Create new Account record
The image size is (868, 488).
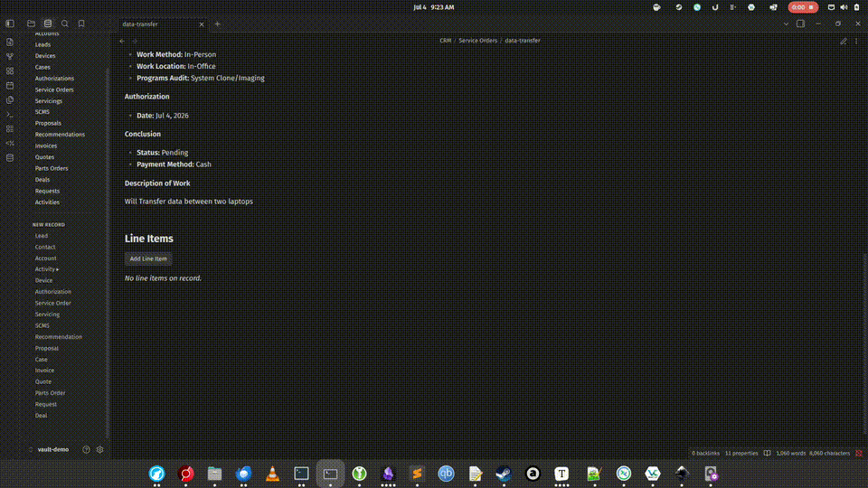[x=45, y=258]
